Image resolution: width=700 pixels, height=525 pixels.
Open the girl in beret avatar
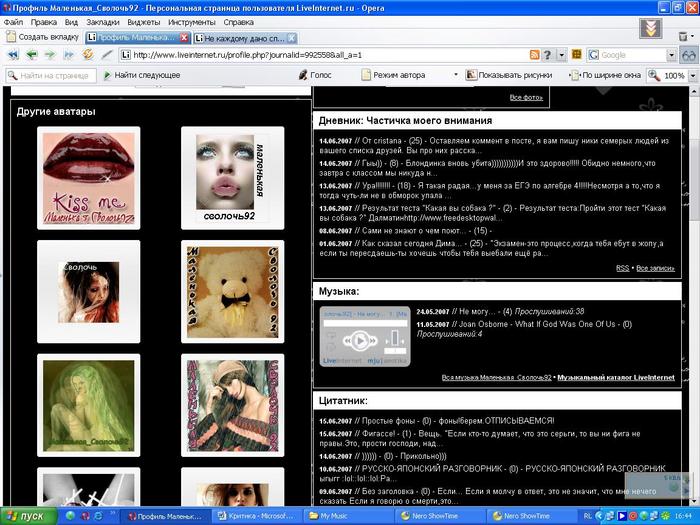[x=233, y=405]
